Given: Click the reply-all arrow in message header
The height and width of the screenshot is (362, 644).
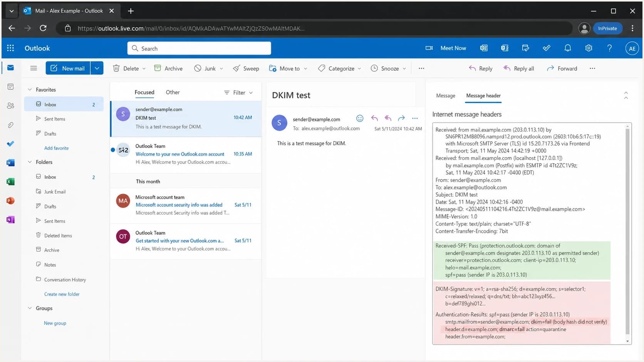Looking at the screenshot, I should coord(388,118).
